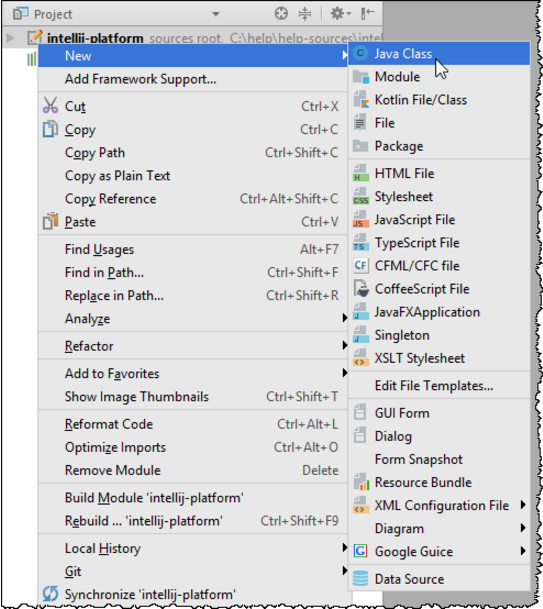Image resolution: width=543 pixels, height=609 pixels.
Task: Click the TypeScript File TS icon
Action: click(x=360, y=243)
